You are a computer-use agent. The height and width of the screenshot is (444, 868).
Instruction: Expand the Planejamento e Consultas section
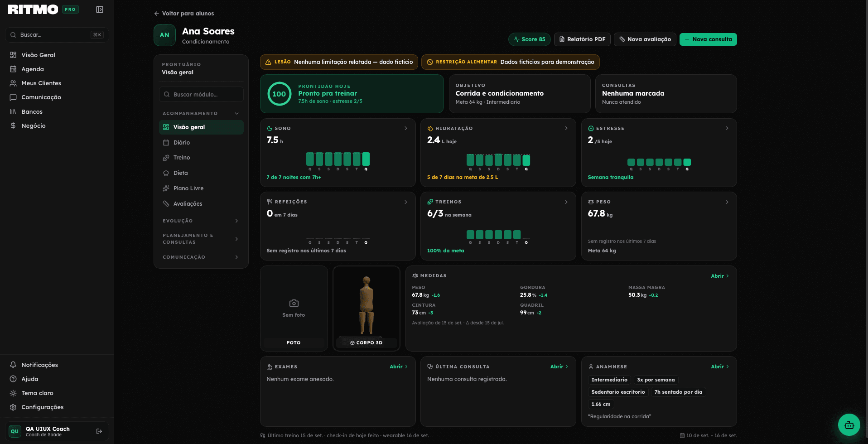tap(236, 239)
